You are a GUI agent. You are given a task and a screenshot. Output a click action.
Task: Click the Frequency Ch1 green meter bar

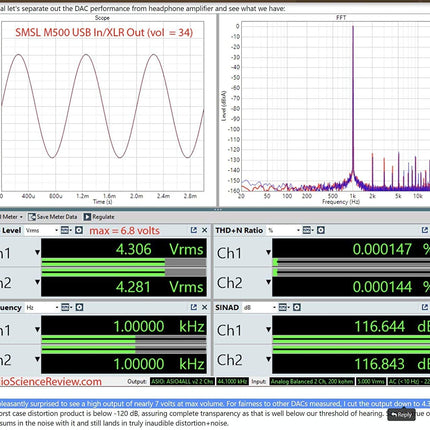(x=88, y=340)
